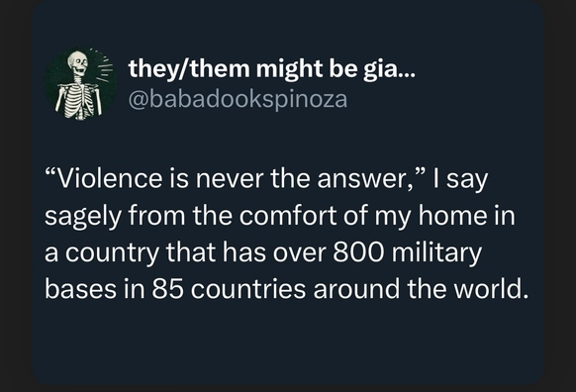The image size is (576, 392).
Task: Click the word "comfort" in second line
Action: click(x=288, y=216)
